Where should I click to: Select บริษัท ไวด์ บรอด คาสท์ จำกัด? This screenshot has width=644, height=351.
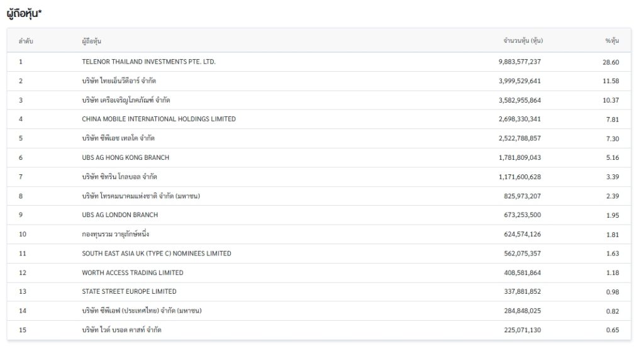pos(121,330)
